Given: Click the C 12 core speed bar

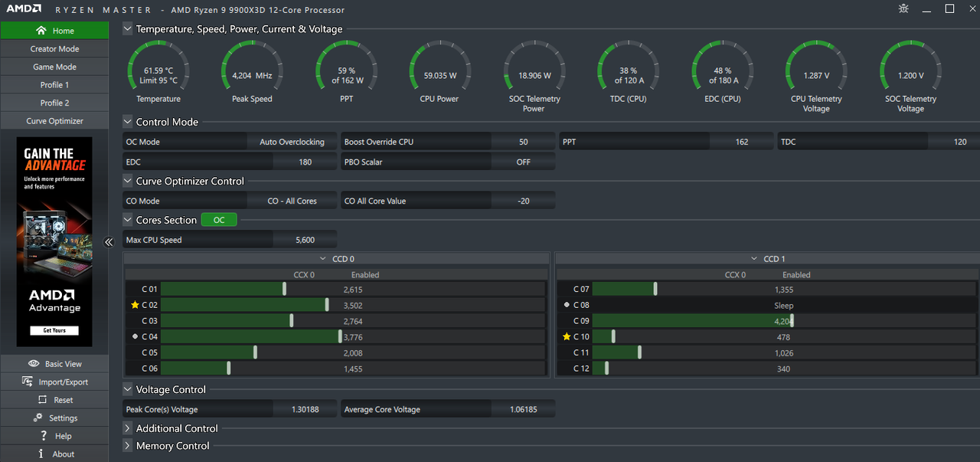Looking at the screenshot, I should tap(783, 369).
